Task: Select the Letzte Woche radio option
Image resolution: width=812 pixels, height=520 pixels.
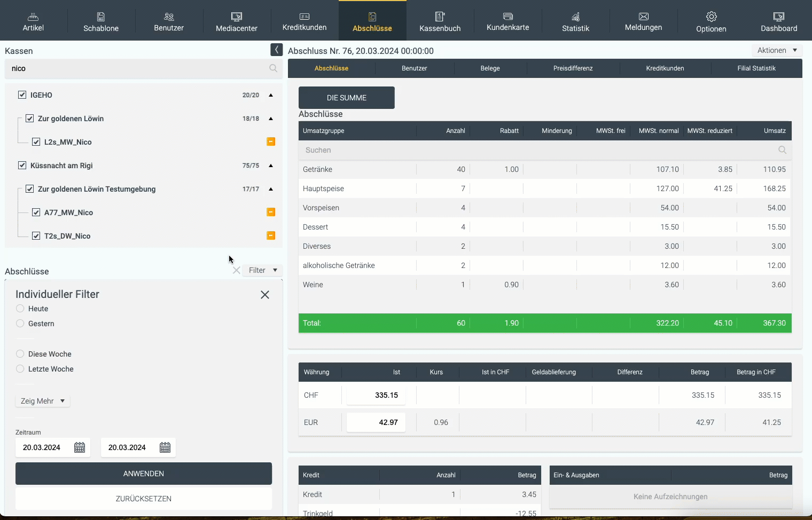Action: pos(20,368)
